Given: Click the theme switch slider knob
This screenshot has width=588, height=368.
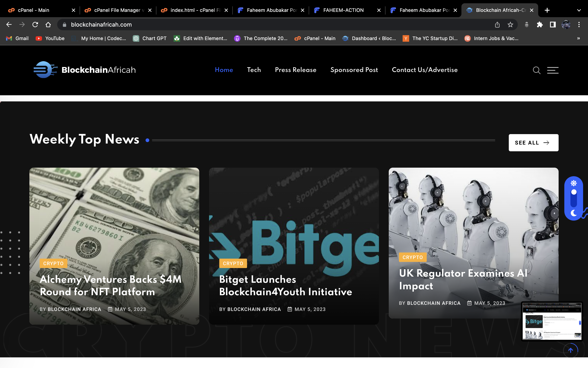Looking at the screenshot, I should click(x=574, y=192).
